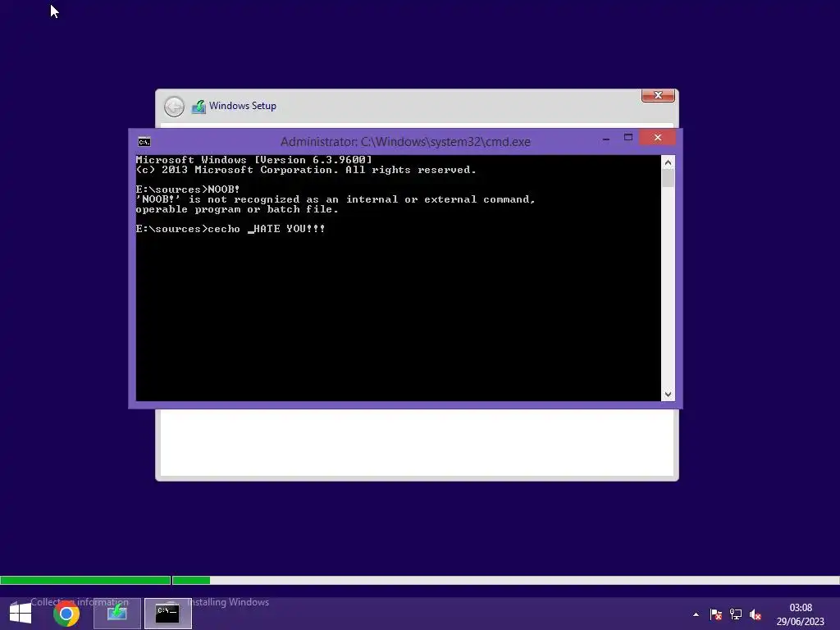840x630 pixels.
Task: Click the console scroll down arrow
Action: point(668,395)
